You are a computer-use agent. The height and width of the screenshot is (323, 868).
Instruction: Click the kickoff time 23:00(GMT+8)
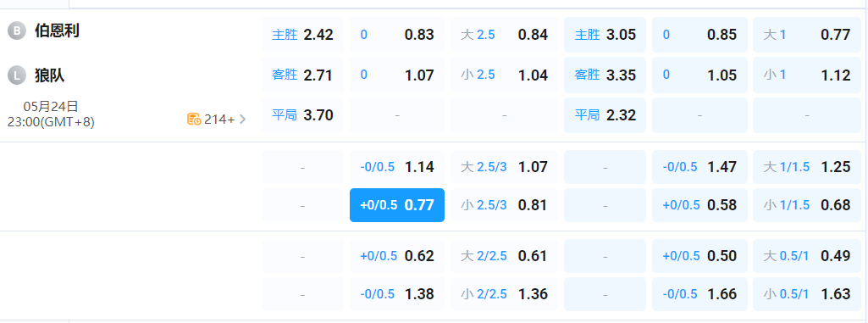pyautogui.click(x=51, y=122)
